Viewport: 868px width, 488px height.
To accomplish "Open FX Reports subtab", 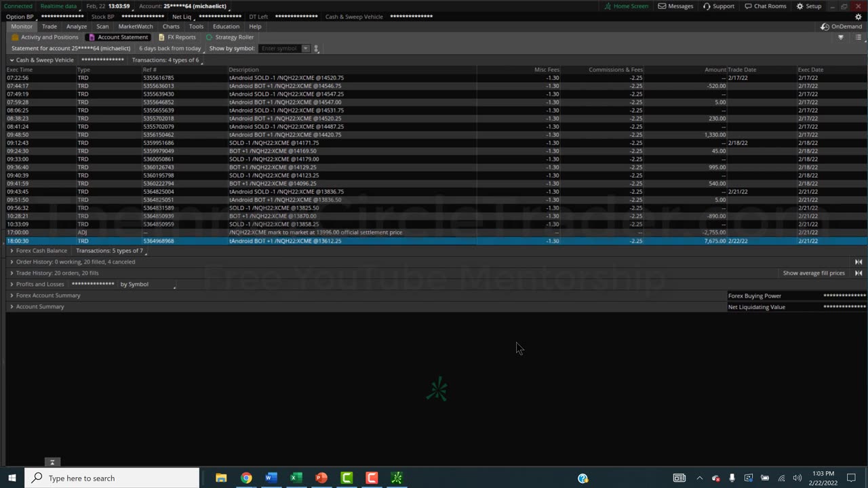I will click(177, 37).
